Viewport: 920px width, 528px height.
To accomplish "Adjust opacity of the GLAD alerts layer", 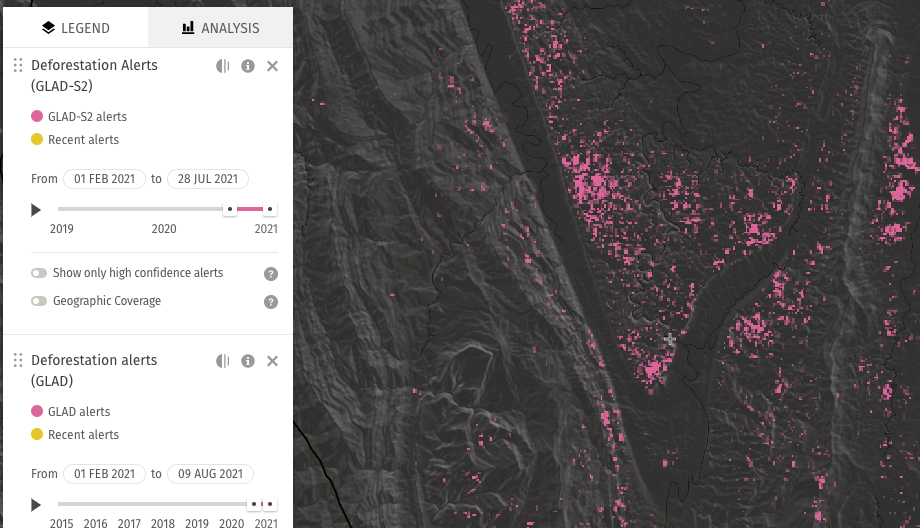I will (222, 361).
